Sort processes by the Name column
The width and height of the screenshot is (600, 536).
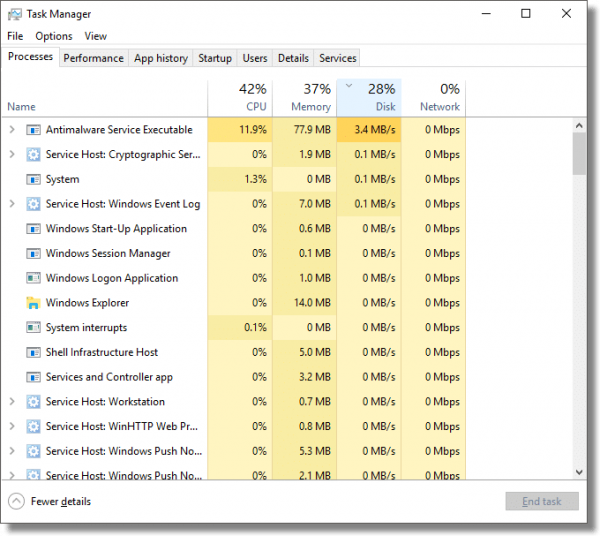click(x=104, y=98)
